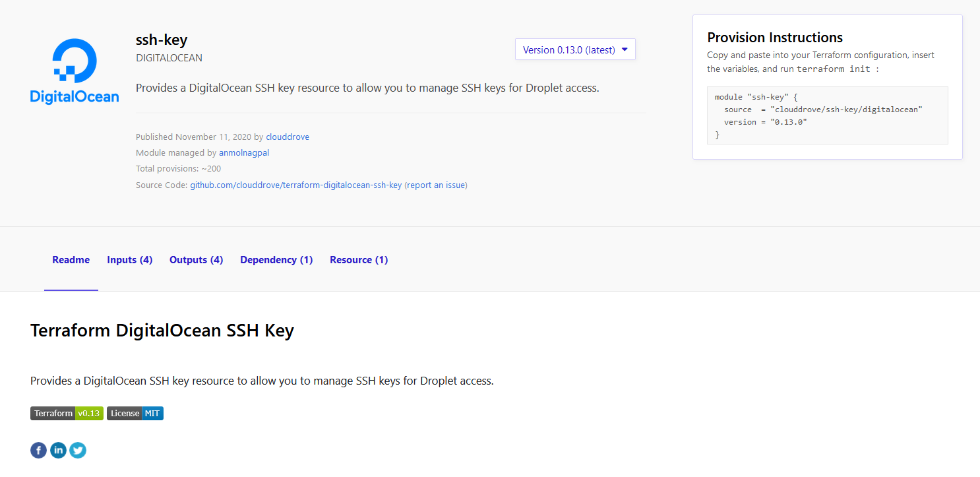Click the LinkedIn share icon

58,451
